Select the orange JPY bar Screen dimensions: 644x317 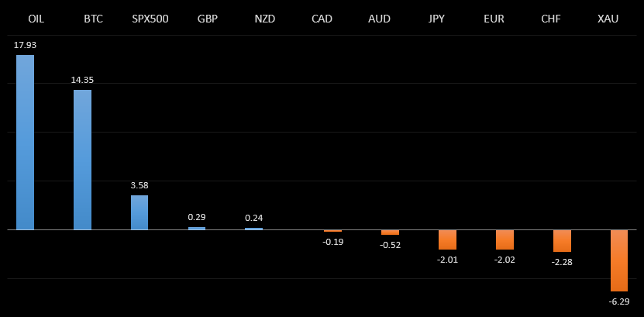coord(447,239)
